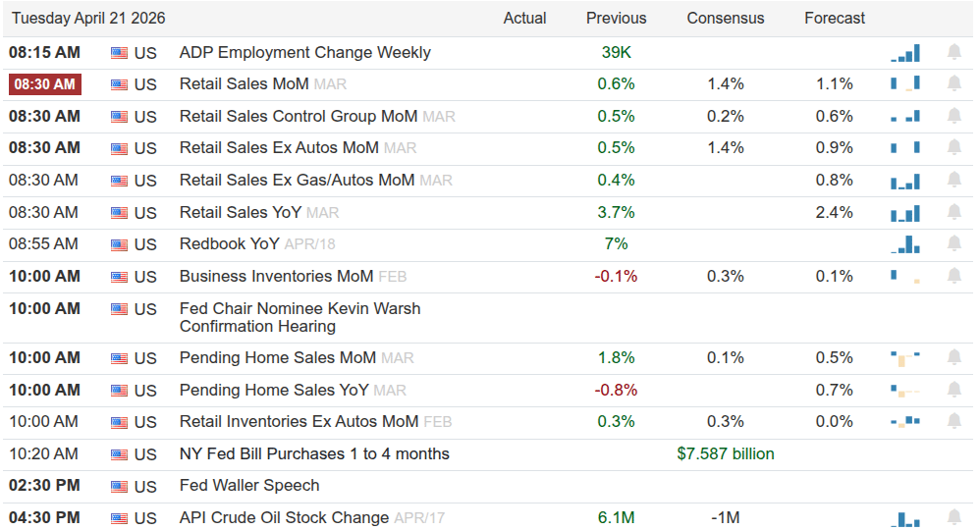Open mini chart for Retail Sales Control Group MoM
This screenshot has width=980, height=530.
click(905, 116)
